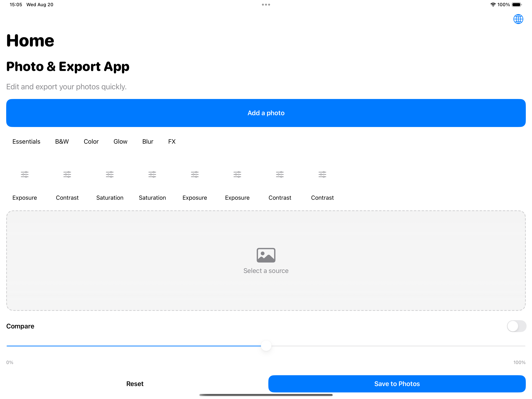Tap the home indicator bar
The width and height of the screenshot is (532, 399).
click(266, 395)
